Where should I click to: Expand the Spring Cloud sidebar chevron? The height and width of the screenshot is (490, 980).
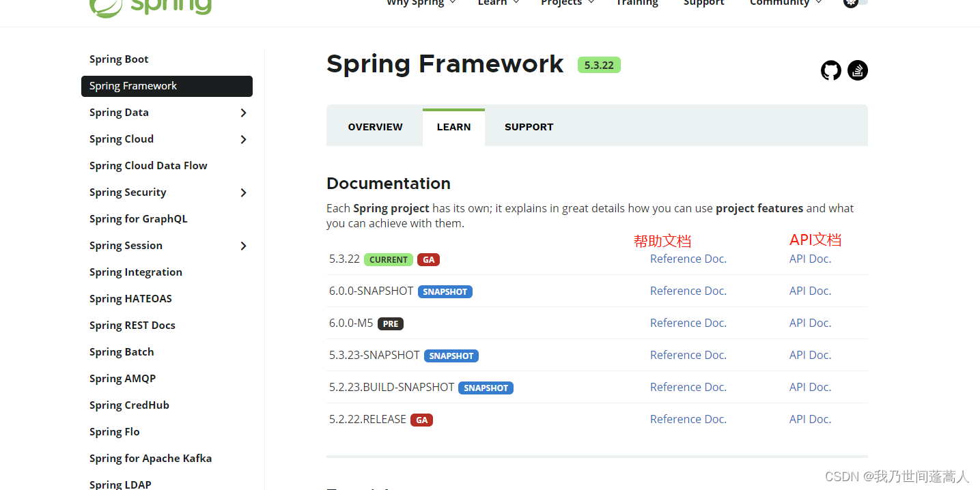coord(243,139)
